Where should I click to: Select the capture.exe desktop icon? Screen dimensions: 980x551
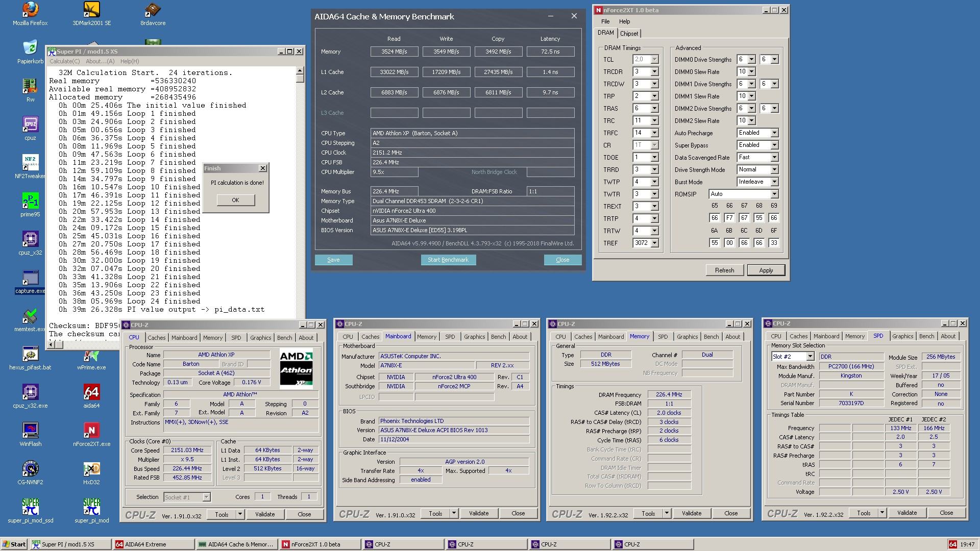pyautogui.click(x=30, y=281)
